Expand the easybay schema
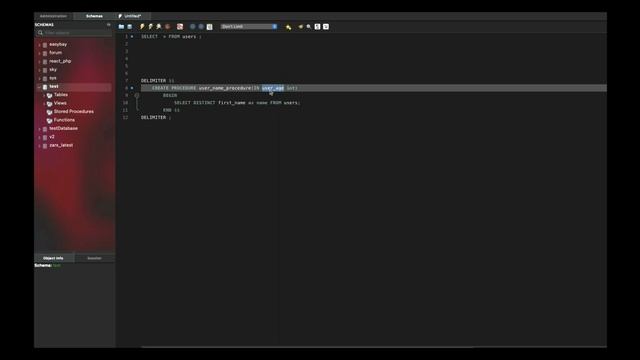 [40, 44]
